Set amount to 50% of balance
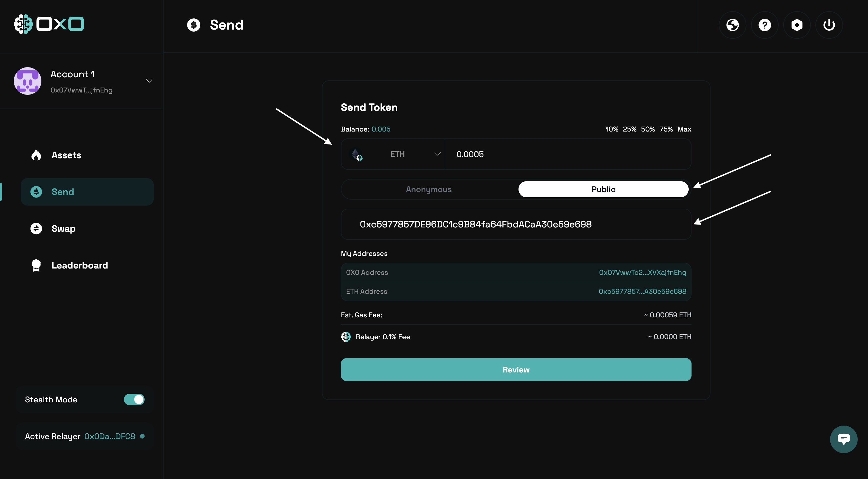Viewport: 868px width, 479px height. pos(647,129)
